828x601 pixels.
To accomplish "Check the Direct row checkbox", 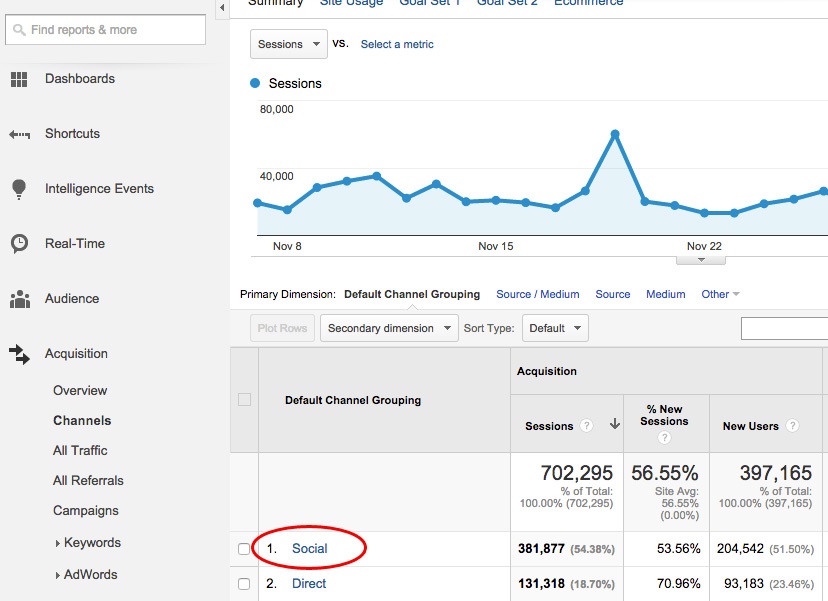I will (x=244, y=583).
